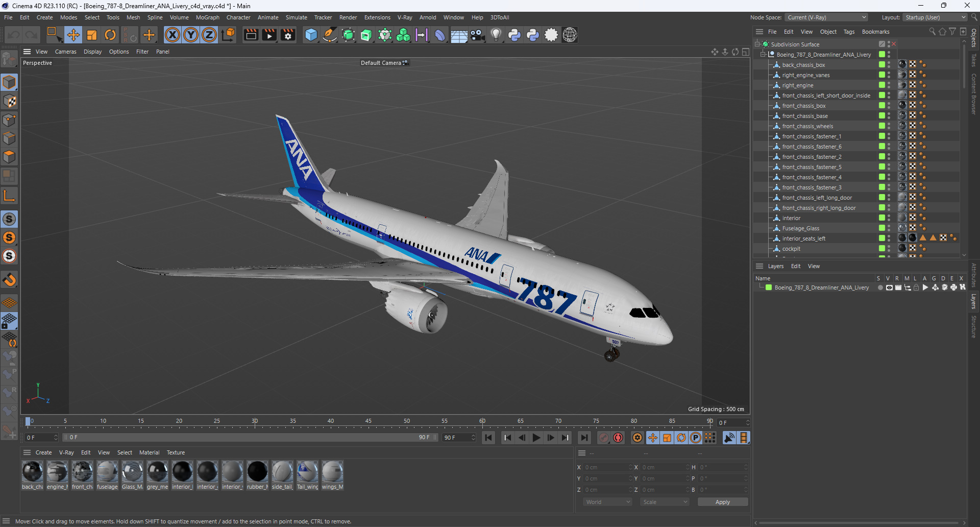Select the fuselage material swatch
This screenshot has width=980, height=527.
(x=107, y=475)
